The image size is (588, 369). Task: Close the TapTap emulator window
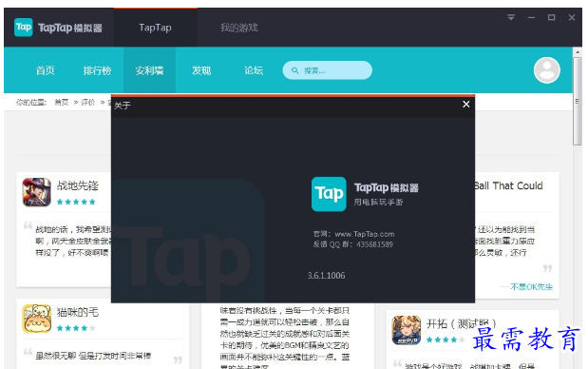(572, 17)
